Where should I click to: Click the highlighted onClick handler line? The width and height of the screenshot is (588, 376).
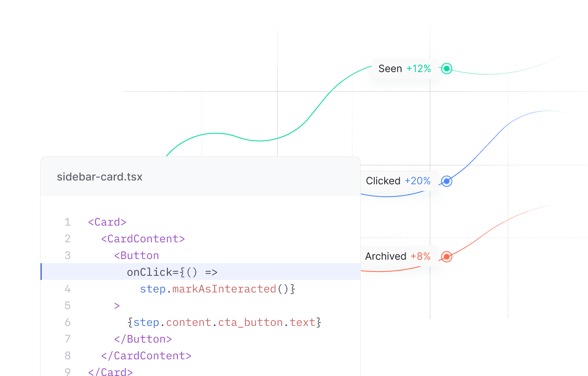[172, 272]
